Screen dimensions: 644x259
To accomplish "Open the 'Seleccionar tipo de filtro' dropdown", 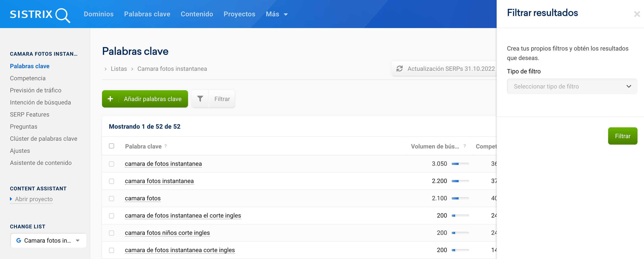I will [x=572, y=86].
